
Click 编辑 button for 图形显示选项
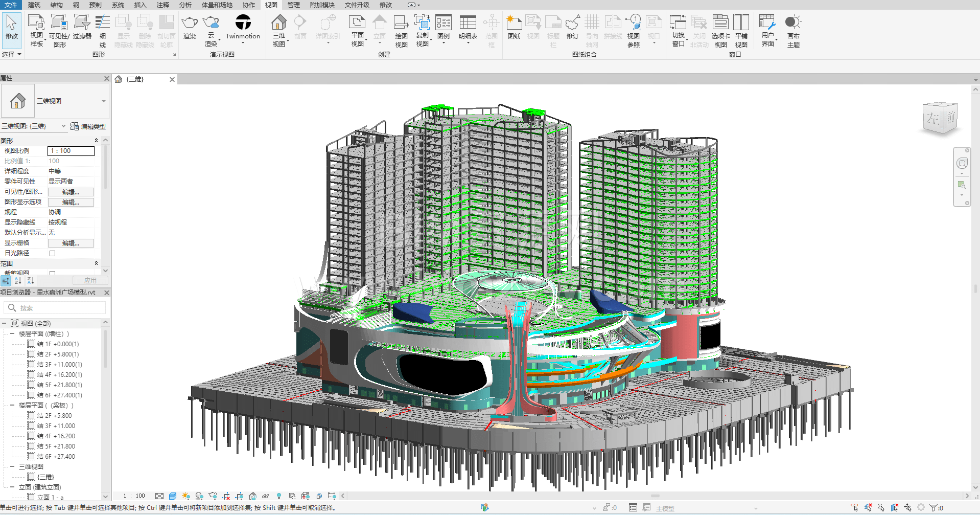[71, 202]
